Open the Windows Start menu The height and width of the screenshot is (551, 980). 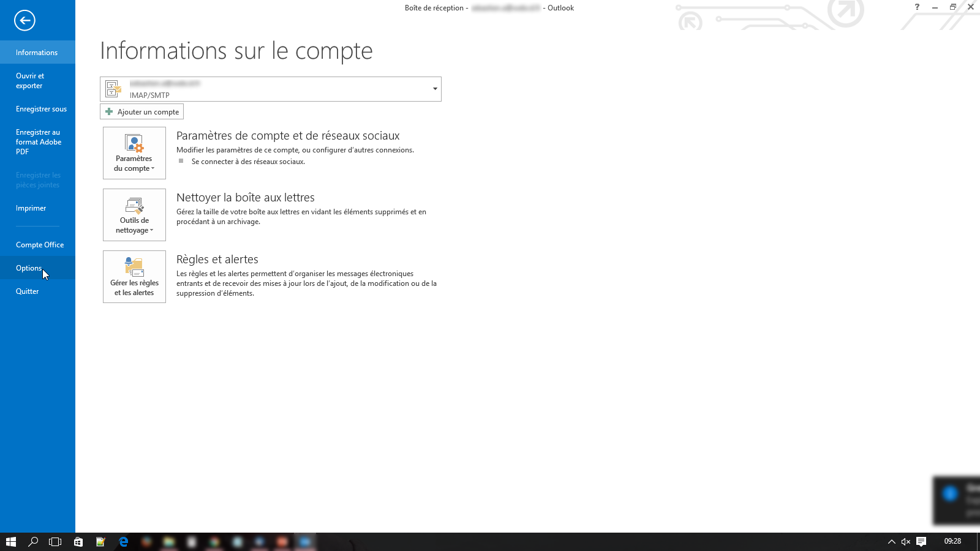[10, 542]
